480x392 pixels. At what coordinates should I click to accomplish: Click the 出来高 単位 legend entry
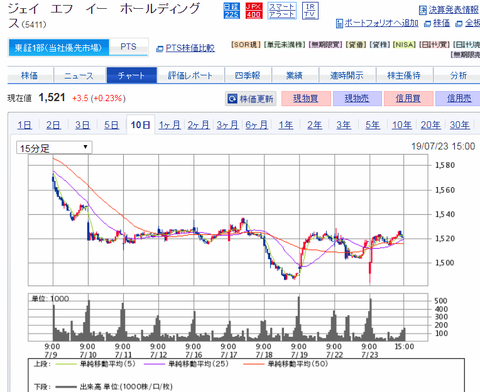pos(114,387)
